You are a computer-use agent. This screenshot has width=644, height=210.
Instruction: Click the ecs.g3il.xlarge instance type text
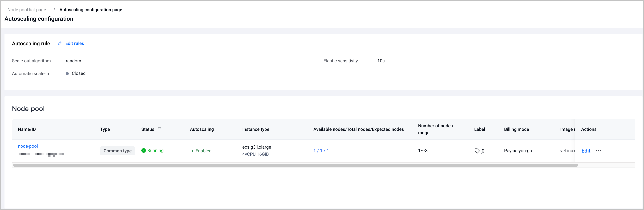(x=257, y=147)
